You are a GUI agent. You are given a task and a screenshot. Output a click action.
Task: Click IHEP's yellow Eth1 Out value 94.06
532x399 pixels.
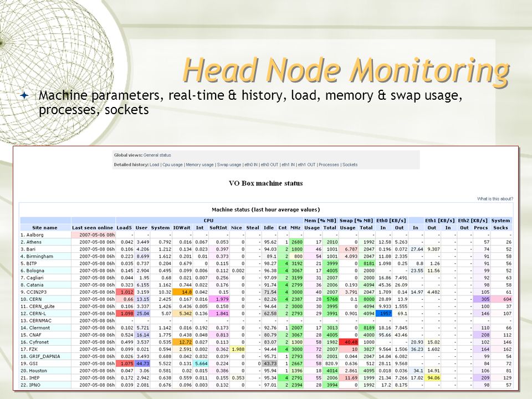[x=433, y=378]
